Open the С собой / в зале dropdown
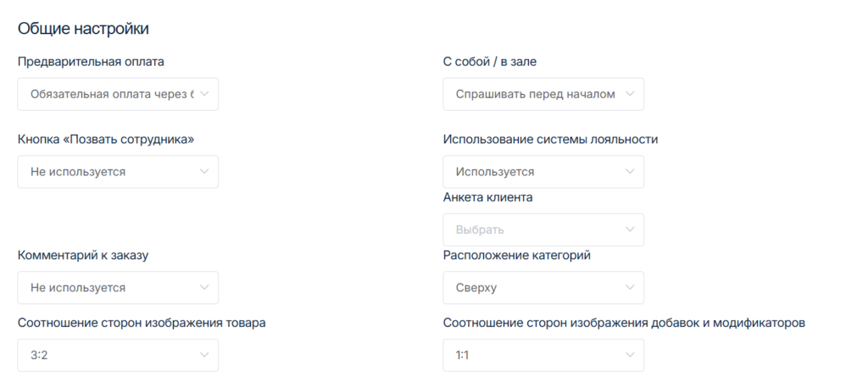 point(534,94)
